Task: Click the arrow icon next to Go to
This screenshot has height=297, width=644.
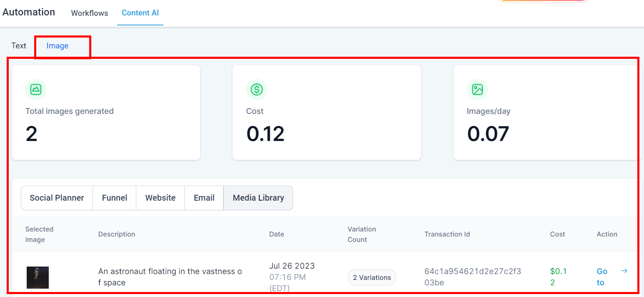Action: [x=624, y=271]
